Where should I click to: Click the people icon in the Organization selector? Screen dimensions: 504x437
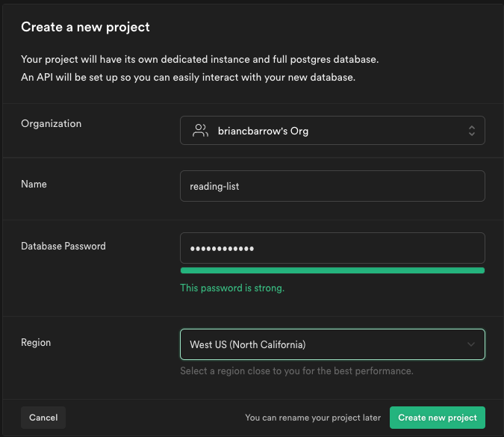(200, 131)
